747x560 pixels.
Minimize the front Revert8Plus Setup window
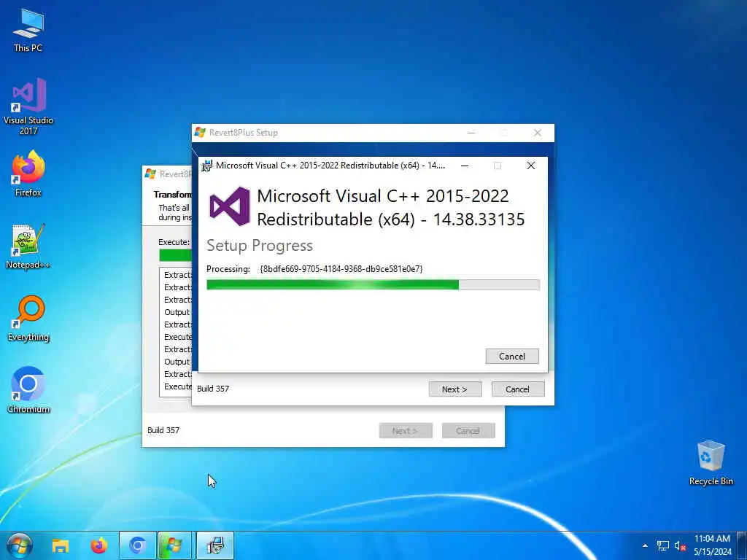point(471,133)
